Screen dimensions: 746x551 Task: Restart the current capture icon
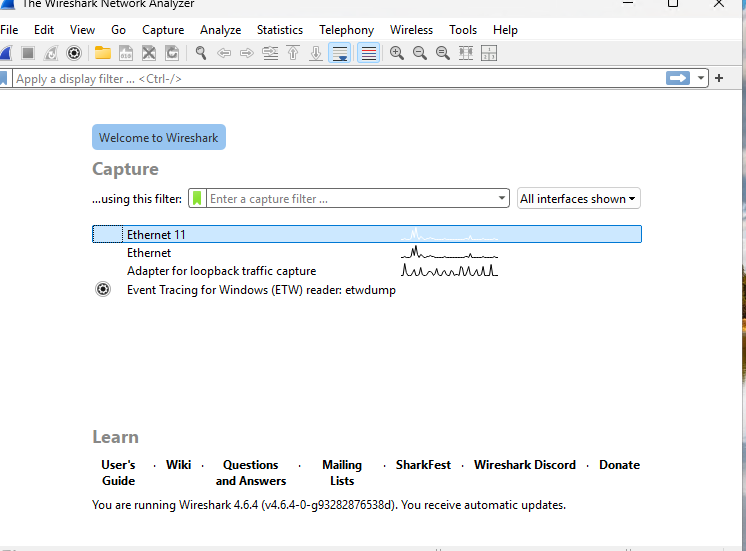(x=51, y=53)
